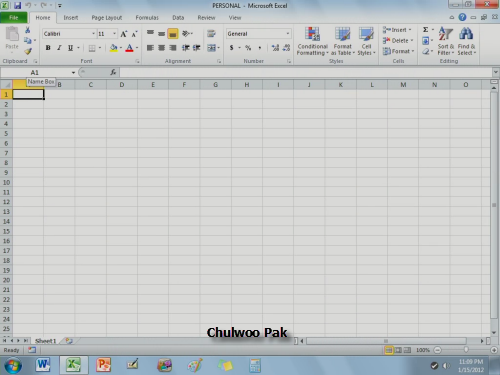Open Find & Select menu
The width and height of the screenshot is (500, 375).
466,41
